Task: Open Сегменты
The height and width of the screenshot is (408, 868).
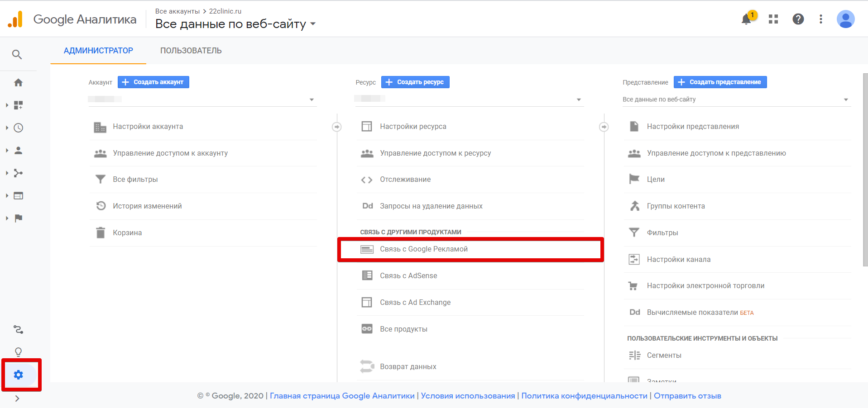Action: point(738,356)
